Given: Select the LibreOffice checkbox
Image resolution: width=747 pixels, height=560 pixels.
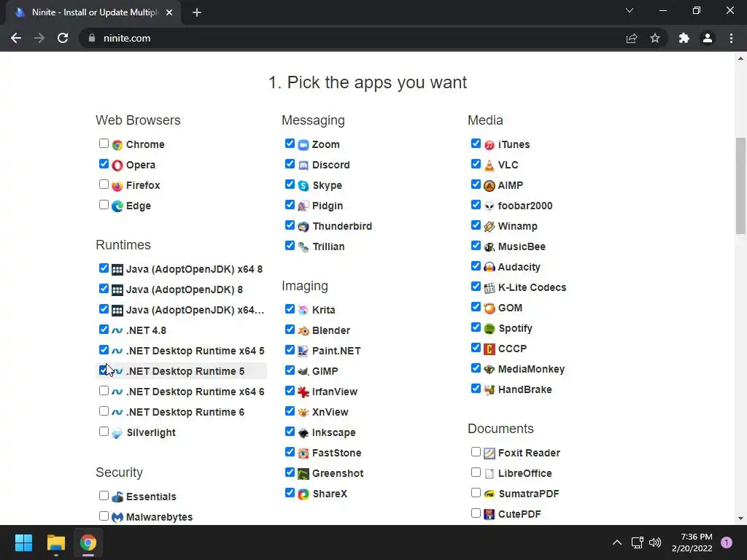Looking at the screenshot, I should [x=476, y=472].
